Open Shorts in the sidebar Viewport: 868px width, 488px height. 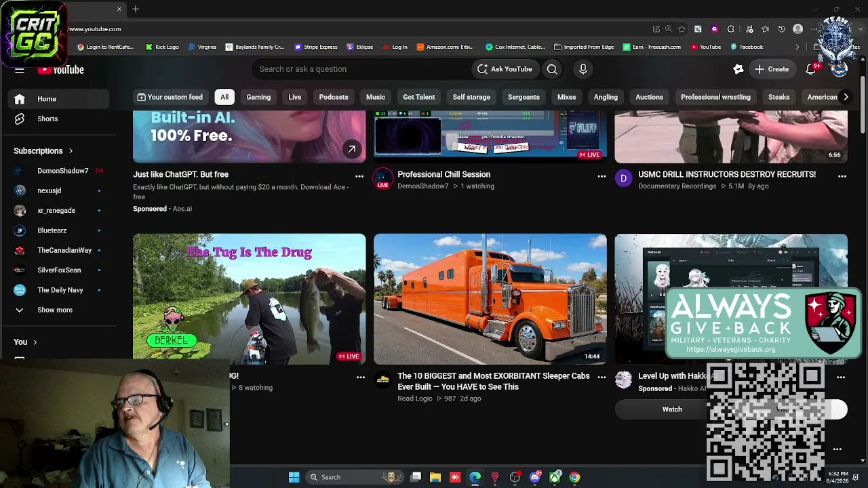58,119
